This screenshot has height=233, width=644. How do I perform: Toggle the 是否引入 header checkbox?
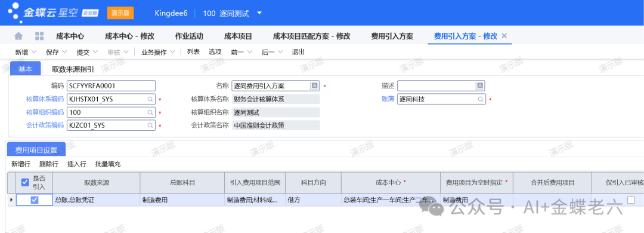25,182
